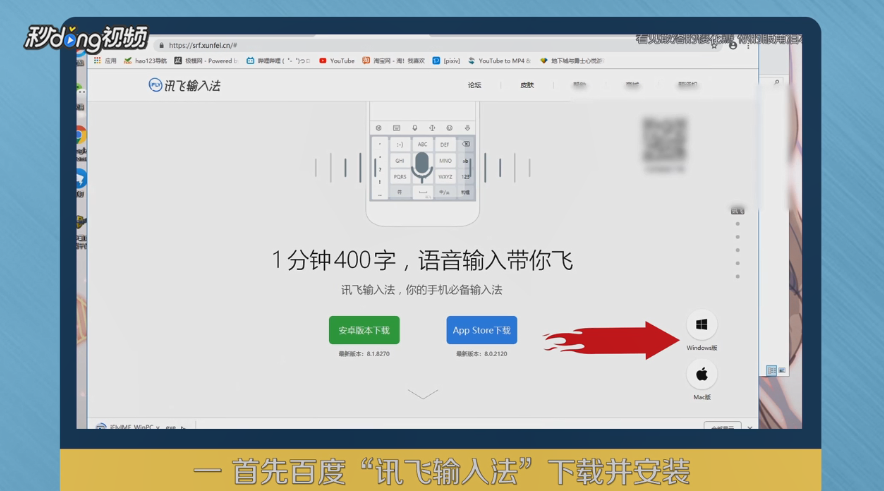
Task: Click the last page indicator dot on the right
Action: (737, 276)
